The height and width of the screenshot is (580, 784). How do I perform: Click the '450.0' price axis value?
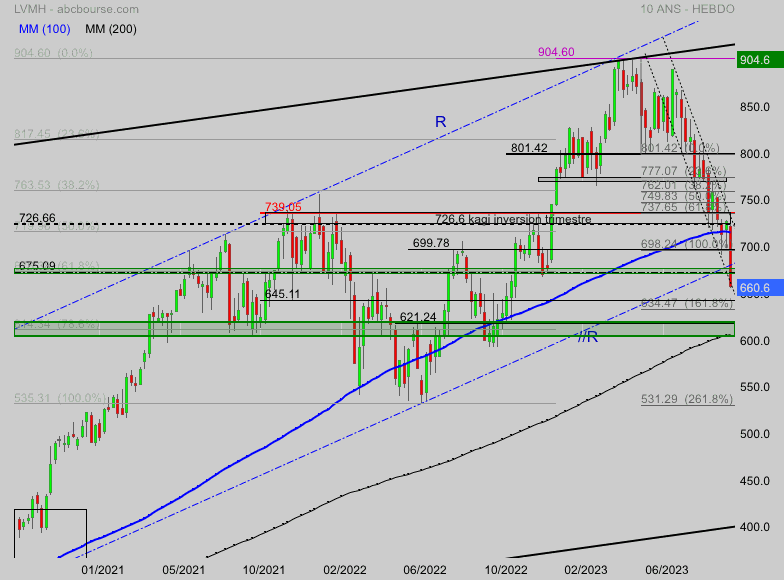coord(754,481)
